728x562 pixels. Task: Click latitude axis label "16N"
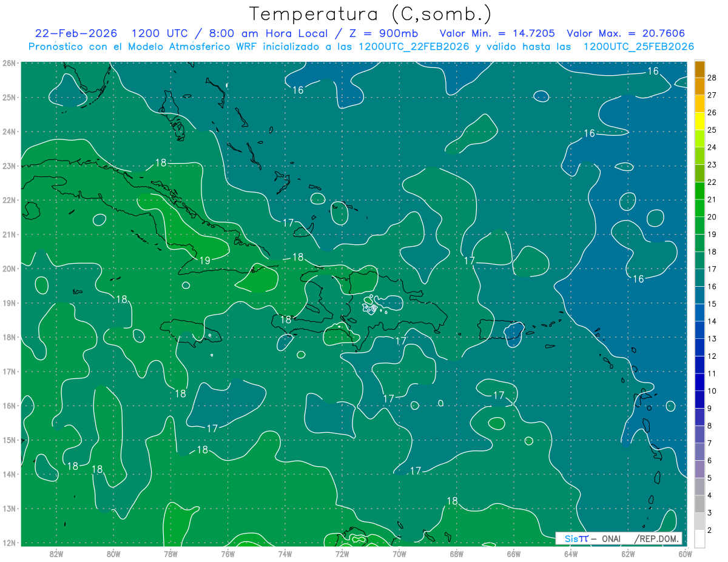coord(8,406)
